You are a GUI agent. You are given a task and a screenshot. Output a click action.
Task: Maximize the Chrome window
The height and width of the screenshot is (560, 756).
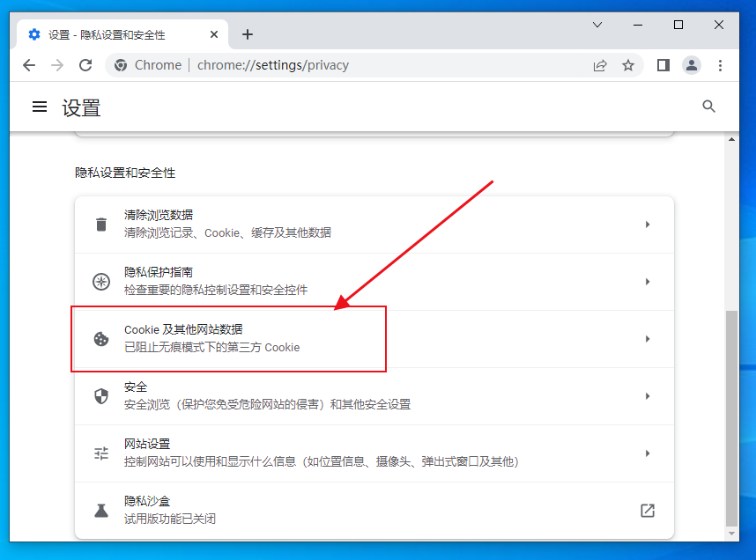click(678, 25)
